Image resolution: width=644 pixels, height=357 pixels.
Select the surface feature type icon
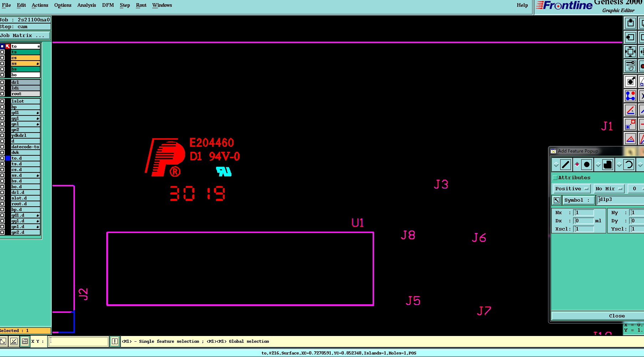[608, 165]
